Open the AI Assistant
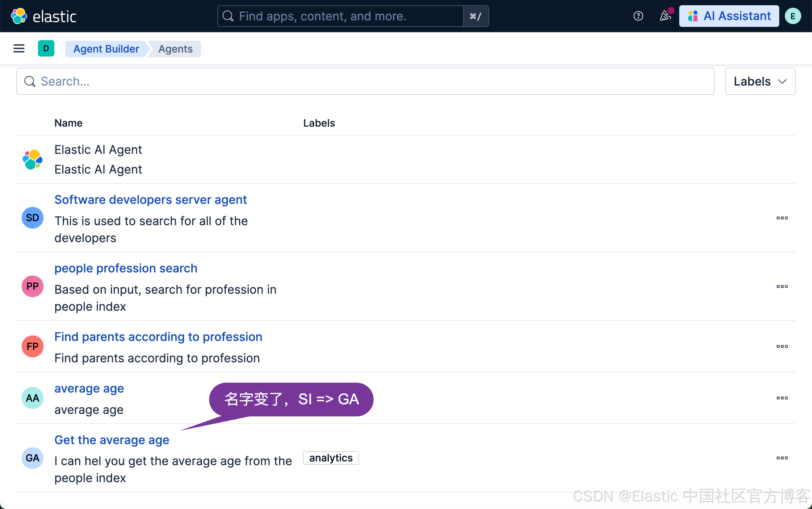This screenshot has height=509, width=812. pyautogui.click(x=729, y=16)
